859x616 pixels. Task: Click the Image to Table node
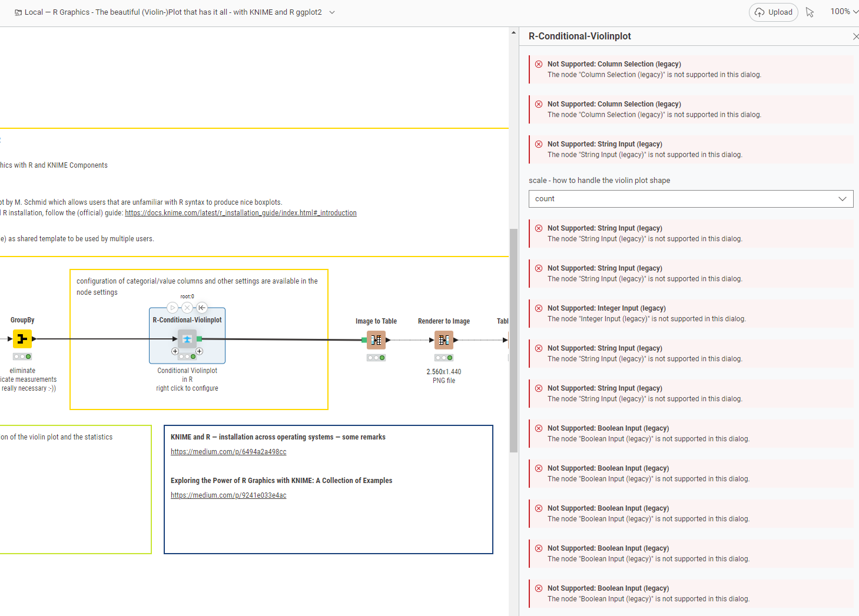376,340
